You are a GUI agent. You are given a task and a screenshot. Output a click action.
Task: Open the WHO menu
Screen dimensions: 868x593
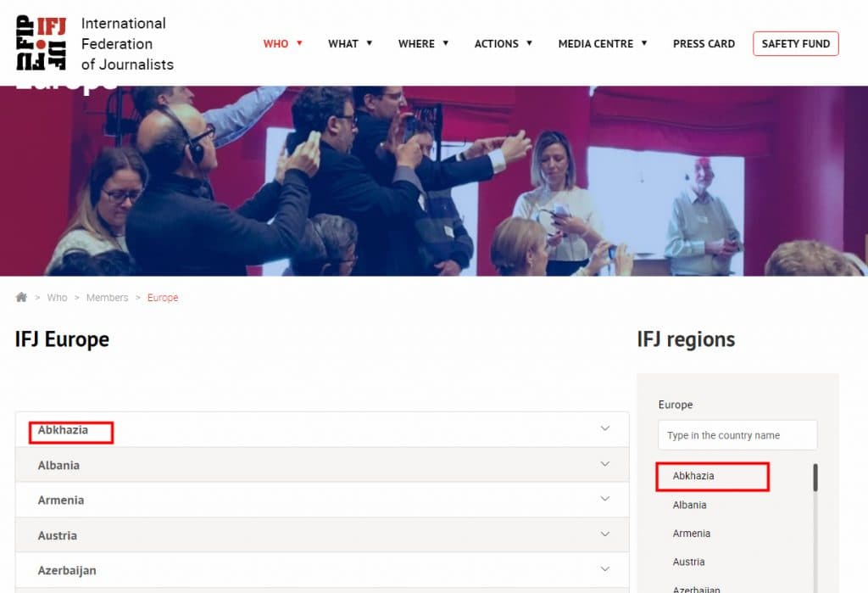[282, 43]
